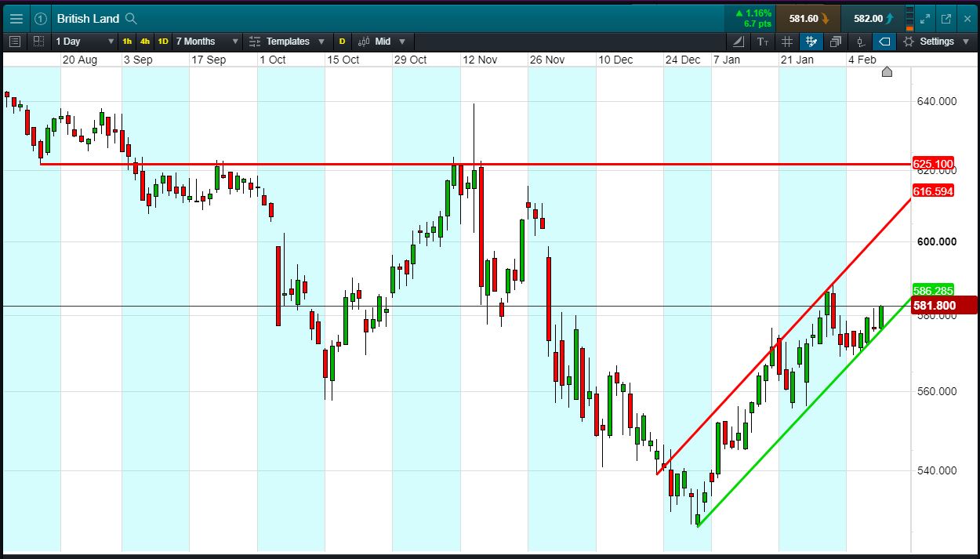Switch to the 1h interval shortcut
Image resolution: width=980 pixels, height=559 pixels.
(x=127, y=42)
